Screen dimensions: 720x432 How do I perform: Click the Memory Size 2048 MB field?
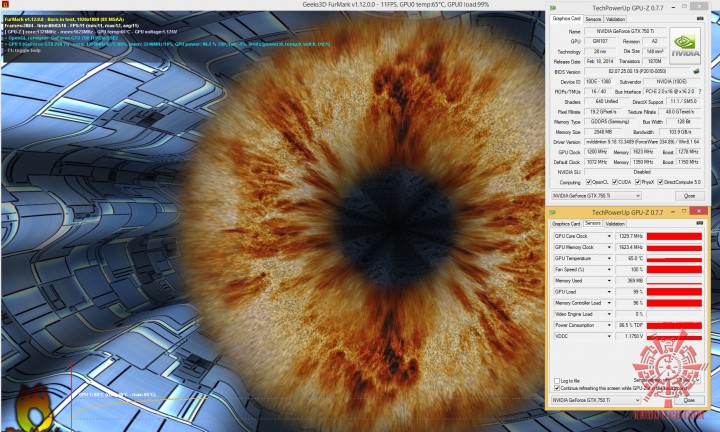pyautogui.click(x=602, y=132)
